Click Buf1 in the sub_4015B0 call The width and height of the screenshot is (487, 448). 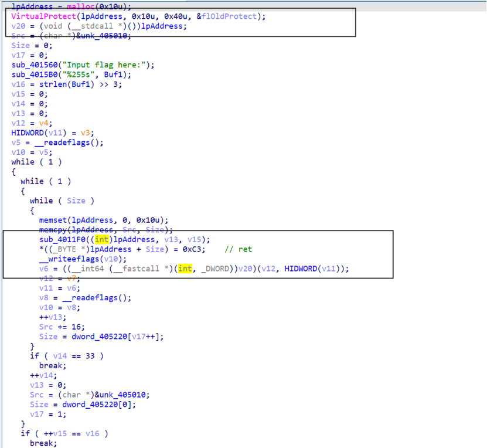[x=113, y=74]
